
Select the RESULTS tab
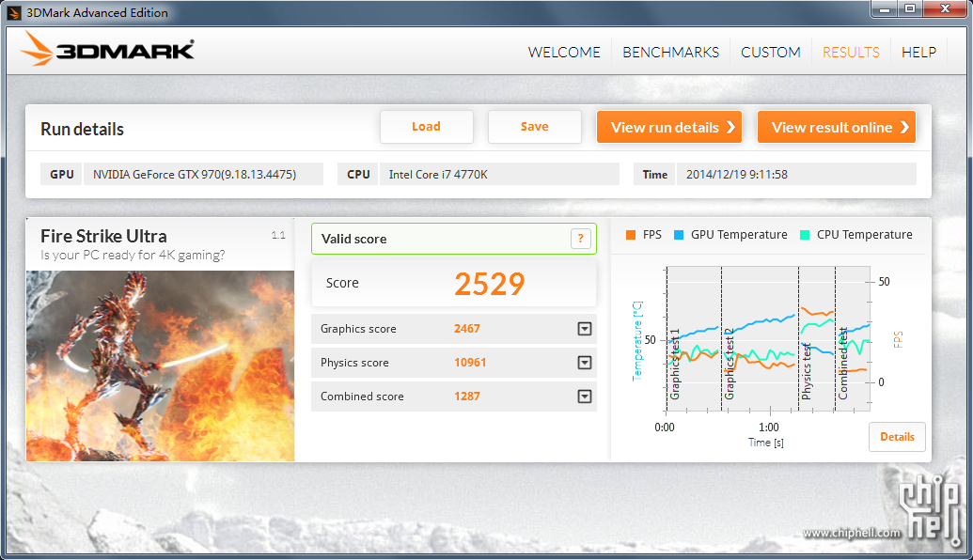pyautogui.click(x=851, y=52)
